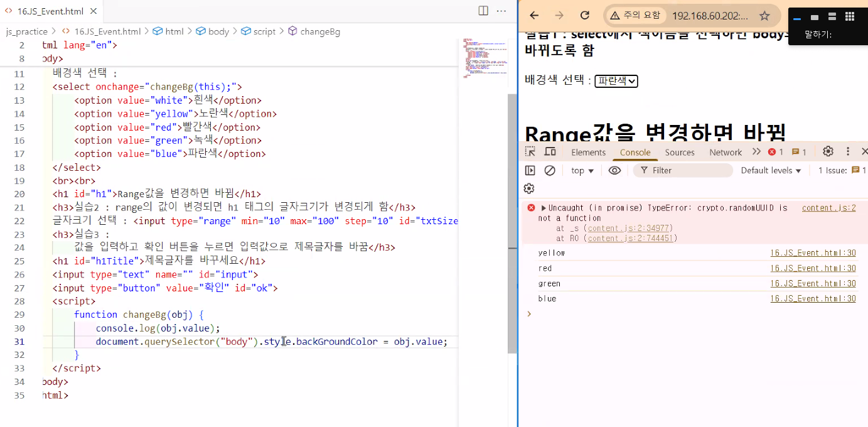Click the 'changeBg' breadcrumb symbol
This screenshot has width=868, height=427.
click(314, 31)
